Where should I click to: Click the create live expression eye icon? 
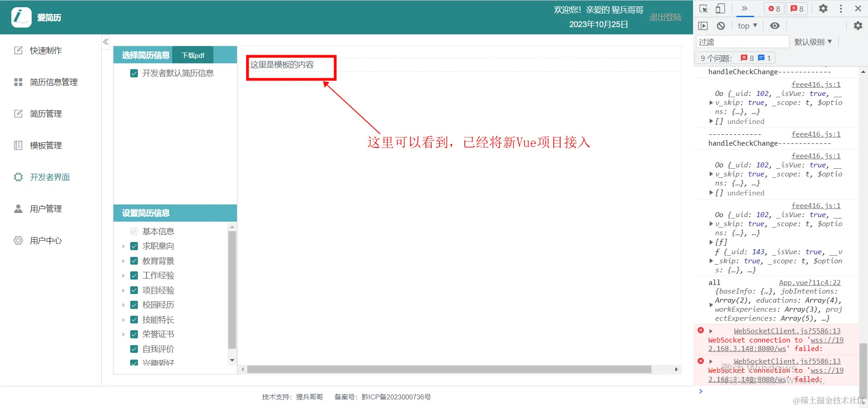pos(775,25)
